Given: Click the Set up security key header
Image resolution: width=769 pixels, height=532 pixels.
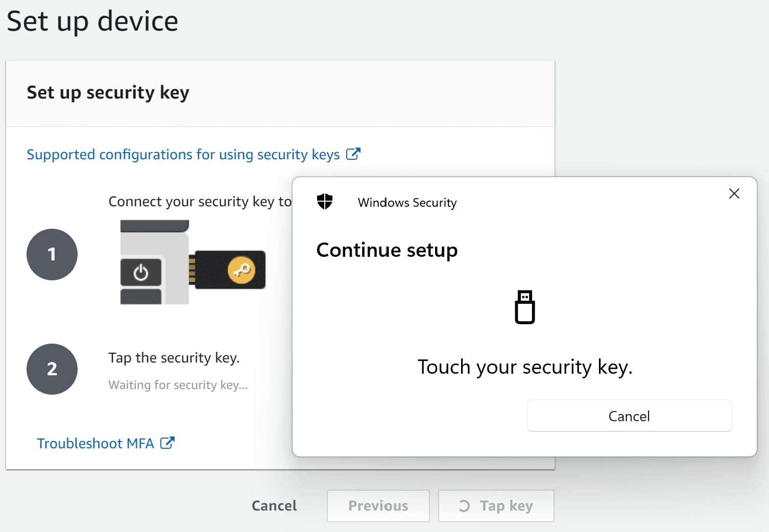Looking at the screenshot, I should pos(108,93).
